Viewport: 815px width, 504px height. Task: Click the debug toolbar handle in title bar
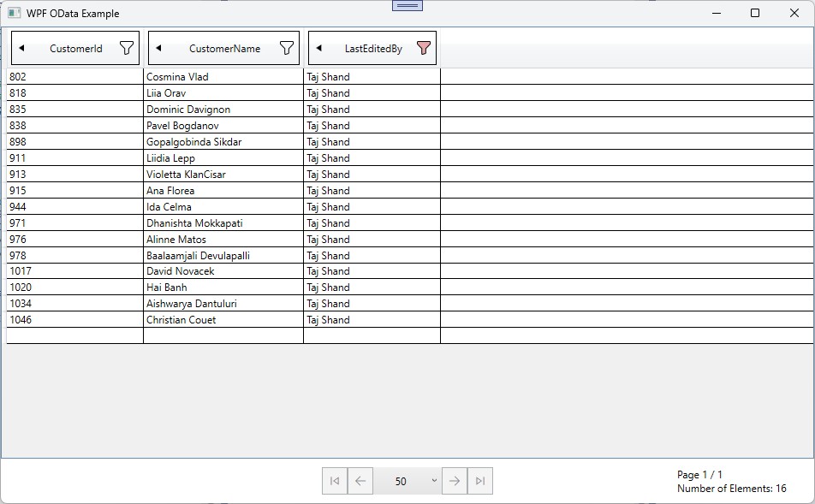pyautogui.click(x=407, y=5)
